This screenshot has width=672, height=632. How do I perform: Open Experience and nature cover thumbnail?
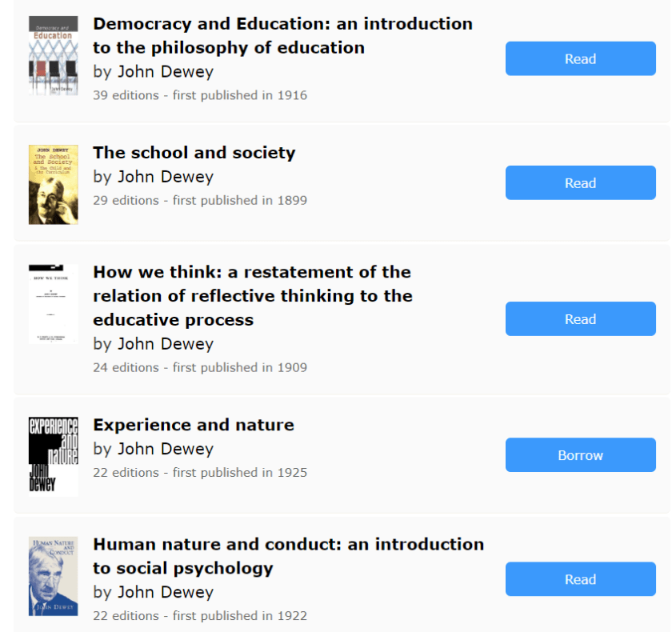tap(53, 456)
